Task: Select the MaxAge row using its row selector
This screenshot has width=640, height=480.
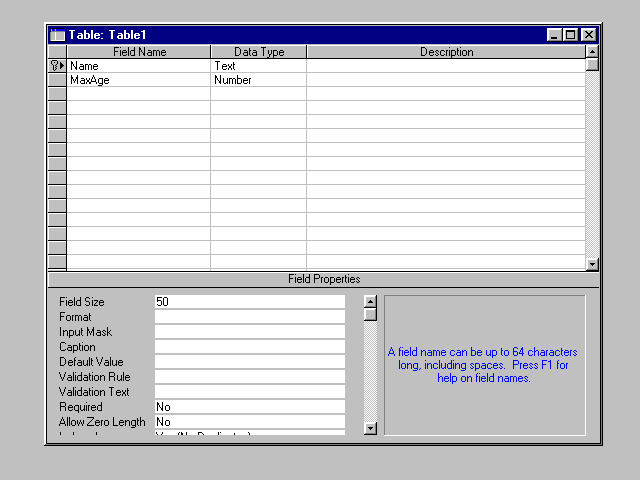Action: click(x=57, y=80)
